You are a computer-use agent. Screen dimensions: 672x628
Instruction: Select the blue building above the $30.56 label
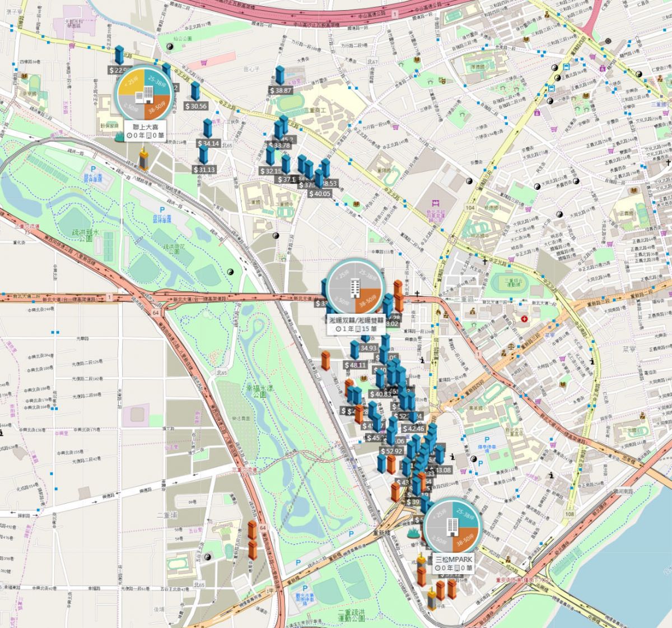tap(195, 92)
